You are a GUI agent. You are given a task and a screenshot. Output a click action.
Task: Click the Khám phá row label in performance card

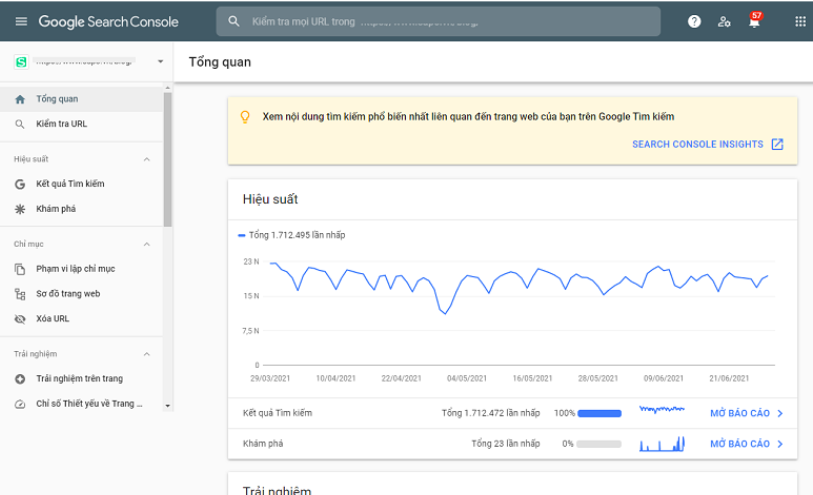pyautogui.click(x=263, y=444)
